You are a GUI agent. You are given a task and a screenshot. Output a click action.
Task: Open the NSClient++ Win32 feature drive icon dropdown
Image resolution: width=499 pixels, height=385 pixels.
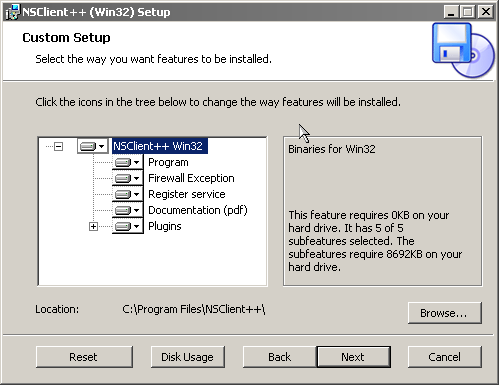(93, 146)
